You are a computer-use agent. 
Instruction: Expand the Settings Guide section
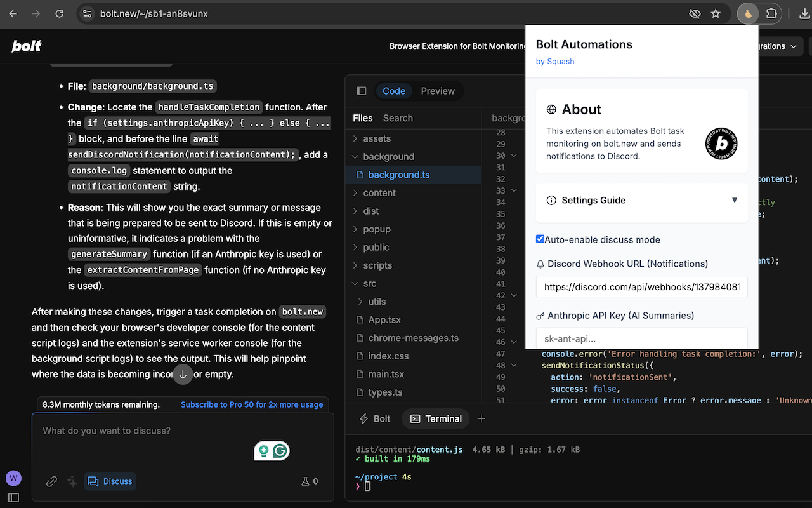point(642,200)
